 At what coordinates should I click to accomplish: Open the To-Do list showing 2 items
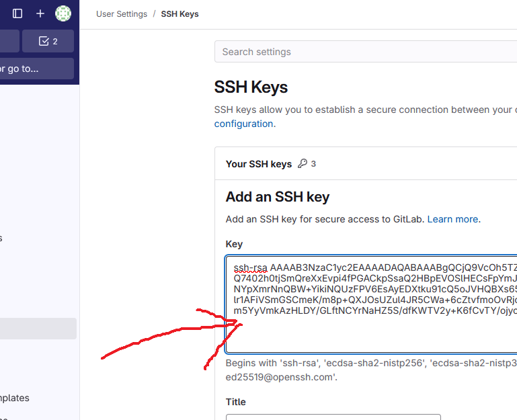pos(48,41)
